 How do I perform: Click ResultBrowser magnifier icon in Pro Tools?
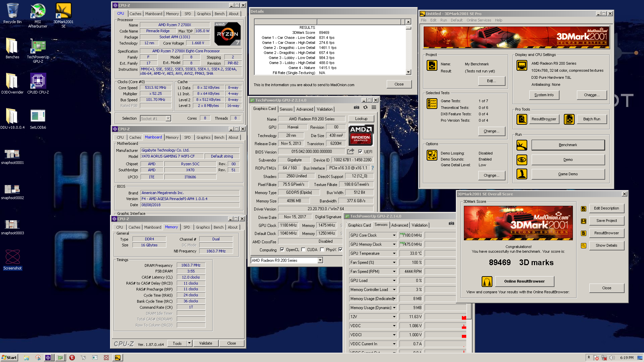click(x=522, y=119)
